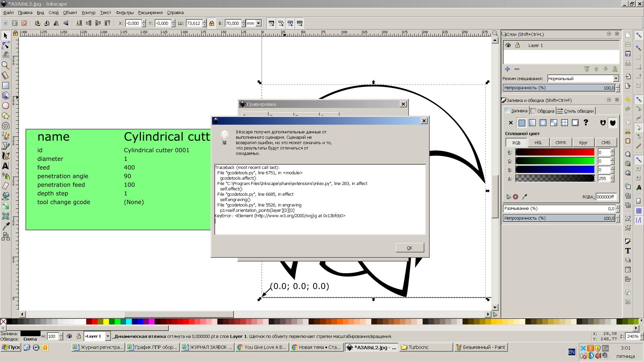Select the Spiral tool

coord(5,126)
